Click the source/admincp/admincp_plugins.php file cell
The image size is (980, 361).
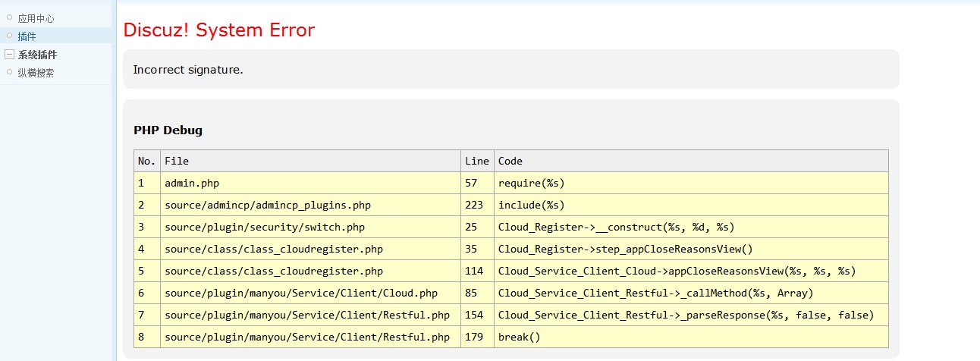point(267,205)
